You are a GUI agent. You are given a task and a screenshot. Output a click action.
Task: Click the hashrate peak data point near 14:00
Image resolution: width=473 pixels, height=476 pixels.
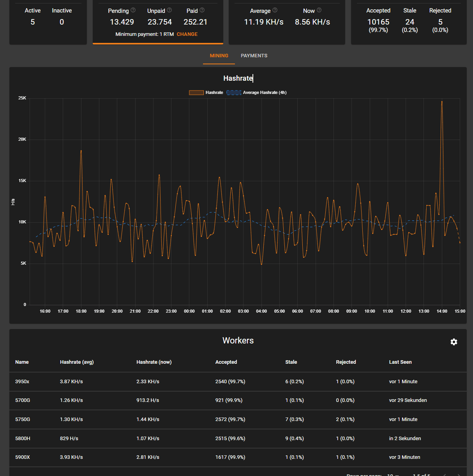click(442, 102)
